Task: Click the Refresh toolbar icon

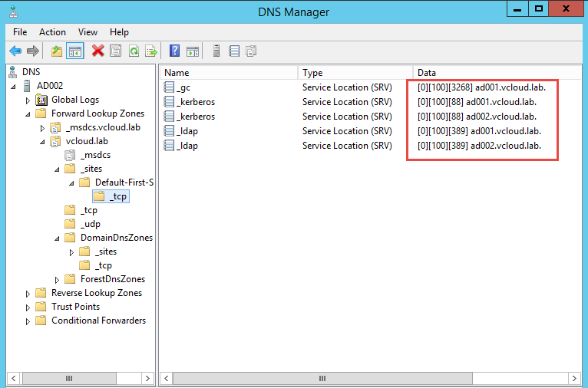Action: 134,51
